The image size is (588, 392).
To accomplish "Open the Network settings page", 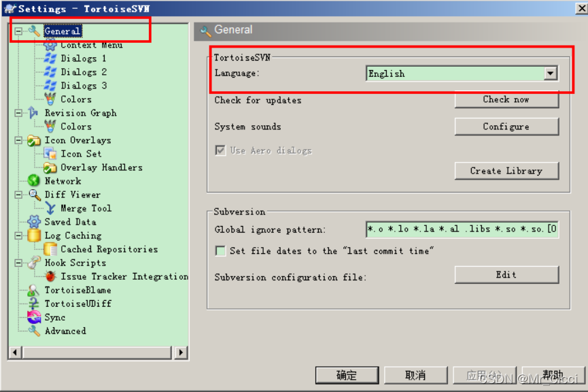I will coord(63,181).
